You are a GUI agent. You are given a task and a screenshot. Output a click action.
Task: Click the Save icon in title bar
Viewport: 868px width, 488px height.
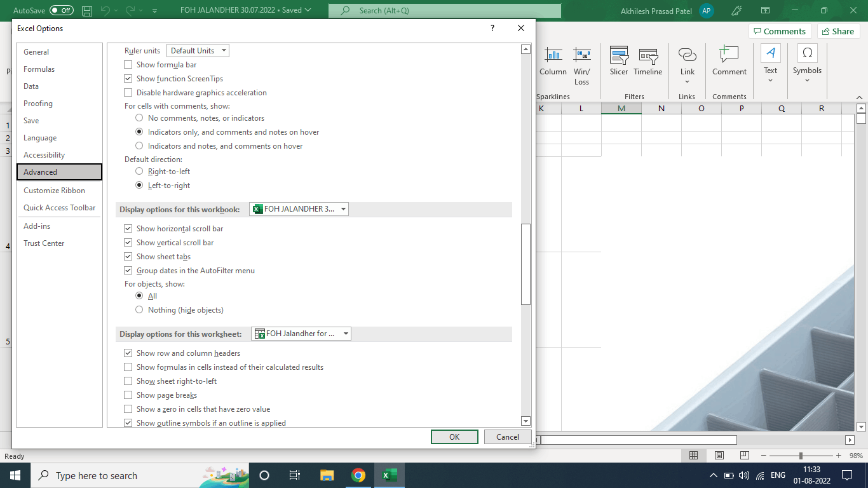(87, 11)
